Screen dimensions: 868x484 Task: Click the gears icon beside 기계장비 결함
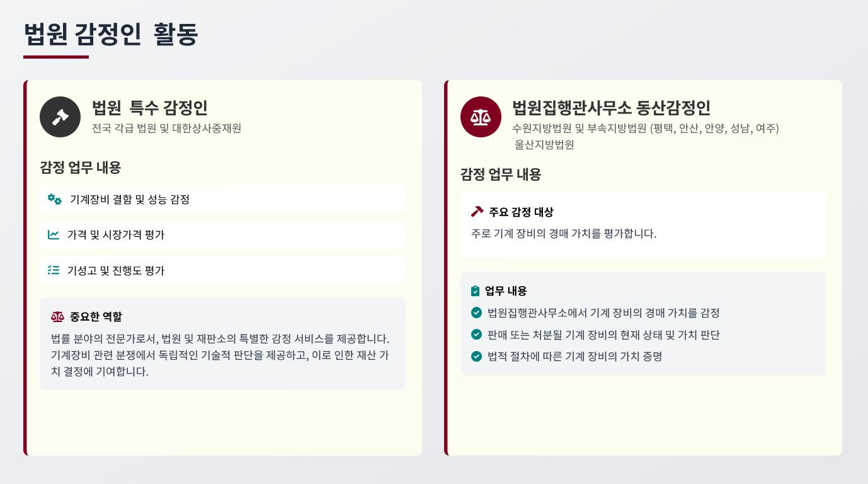pyautogui.click(x=55, y=199)
